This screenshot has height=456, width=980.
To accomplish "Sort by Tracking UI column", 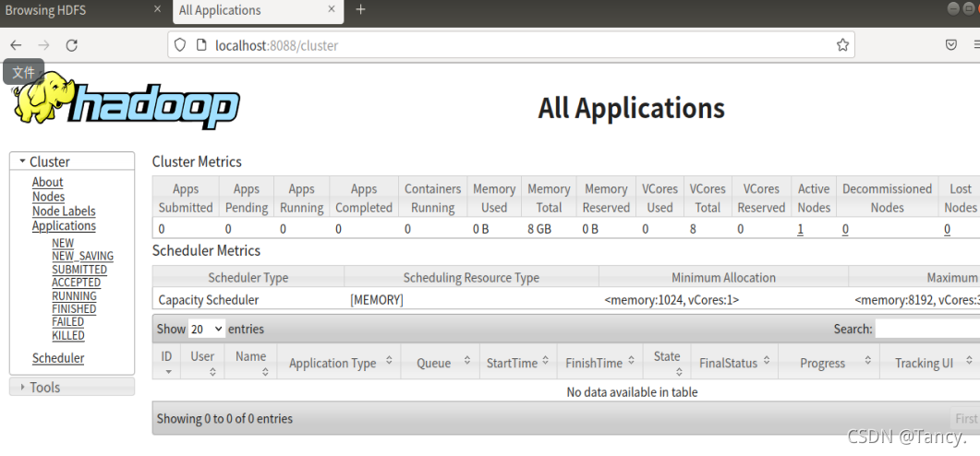I will tap(969, 360).
